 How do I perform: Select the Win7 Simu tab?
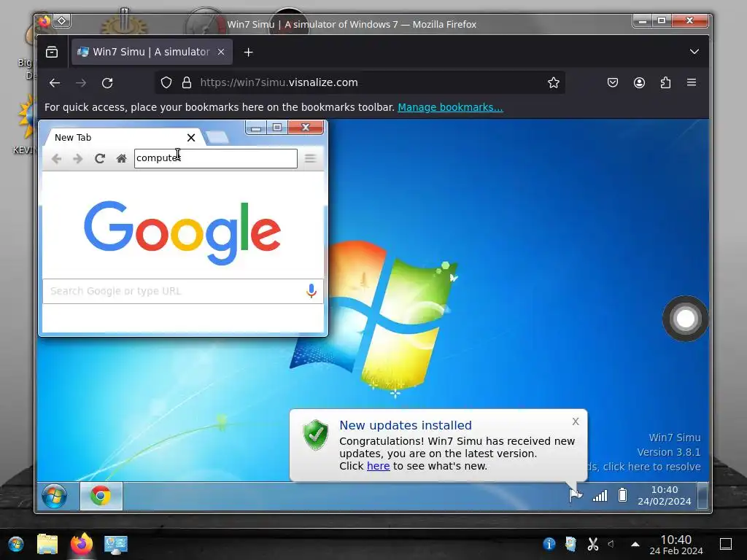pos(152,52)
